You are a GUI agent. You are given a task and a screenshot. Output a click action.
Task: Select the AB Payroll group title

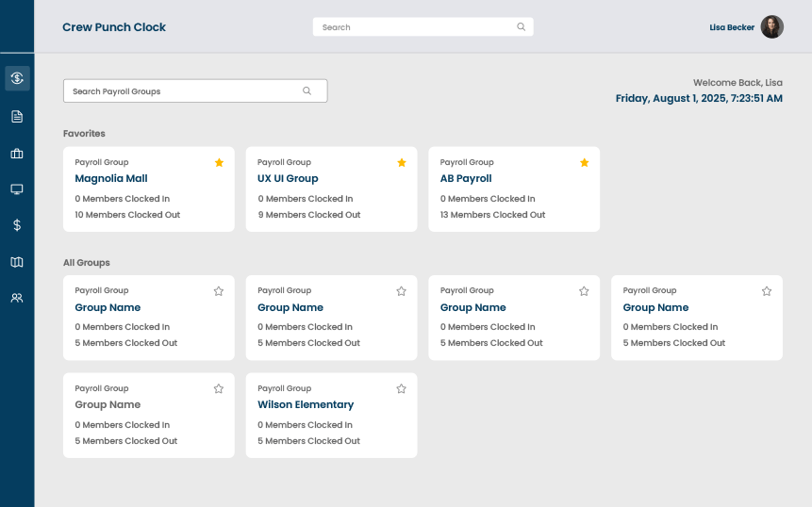click(466, 179)
